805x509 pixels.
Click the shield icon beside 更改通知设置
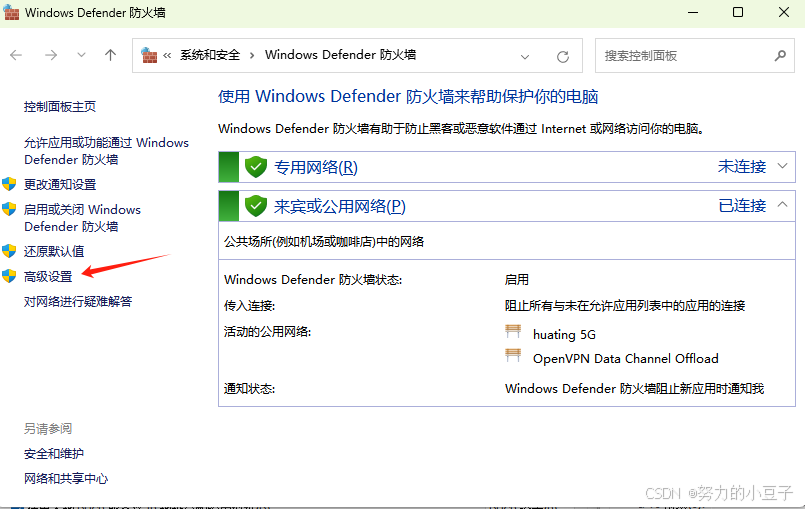click(x=9, y=184)
